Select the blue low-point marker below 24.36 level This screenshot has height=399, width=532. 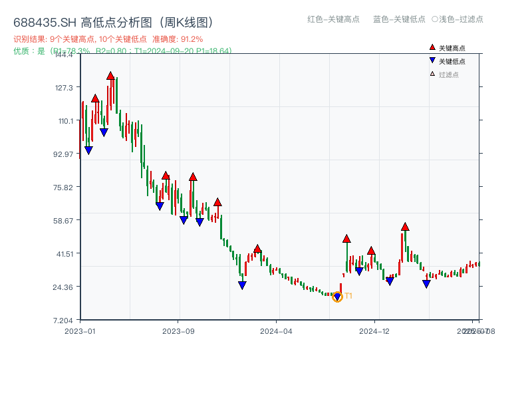[243, 285]
